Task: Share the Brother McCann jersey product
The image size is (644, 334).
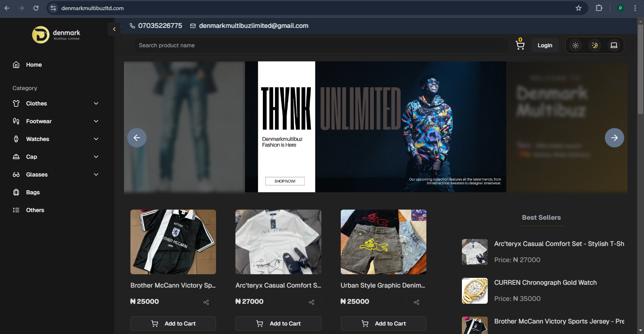Action: click(x=206, y=302)
